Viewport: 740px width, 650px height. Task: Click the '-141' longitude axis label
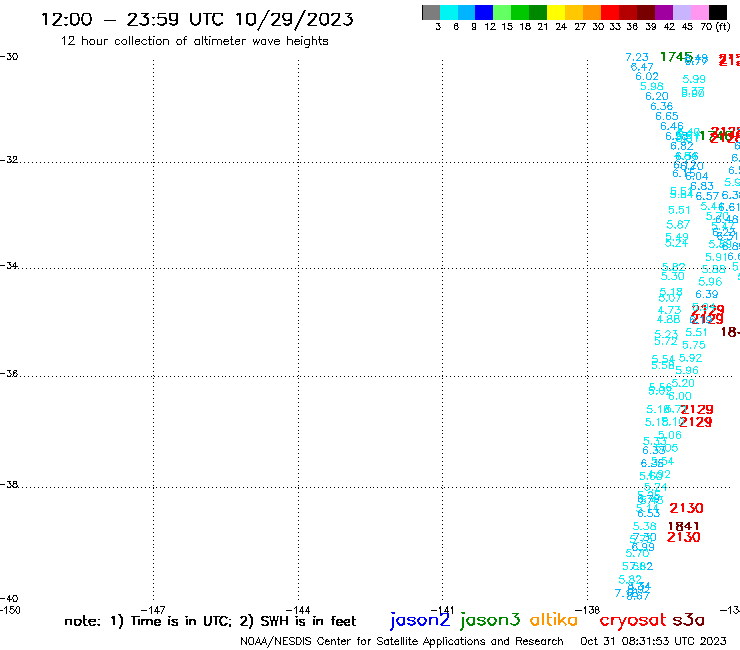click(443, 610)
